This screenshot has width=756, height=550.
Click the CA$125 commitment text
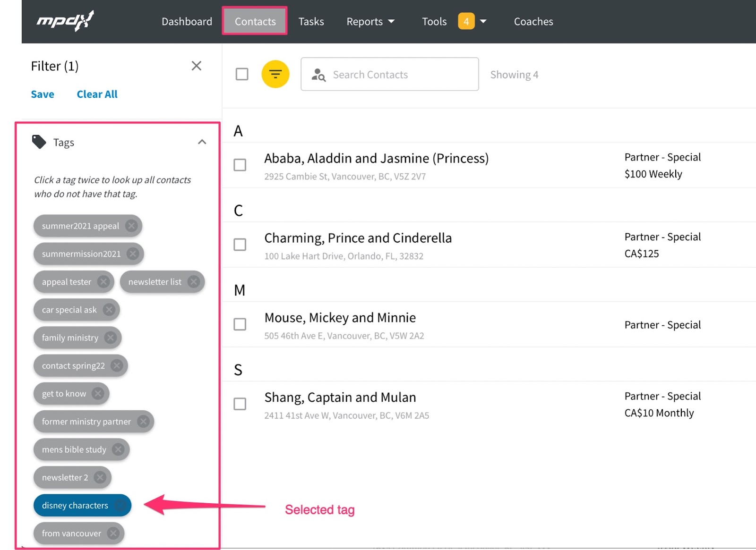(x=641, y=254)
